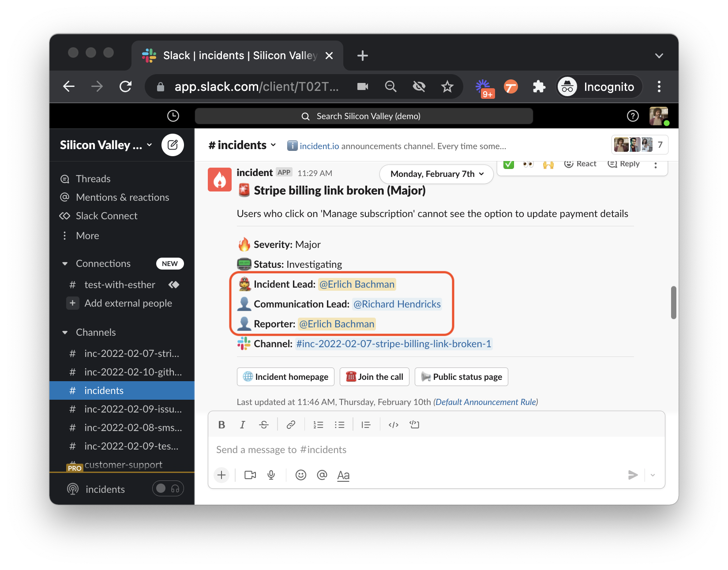Open a new browser tab
This screenshot has height=570, width=728.
pos(363,56)
